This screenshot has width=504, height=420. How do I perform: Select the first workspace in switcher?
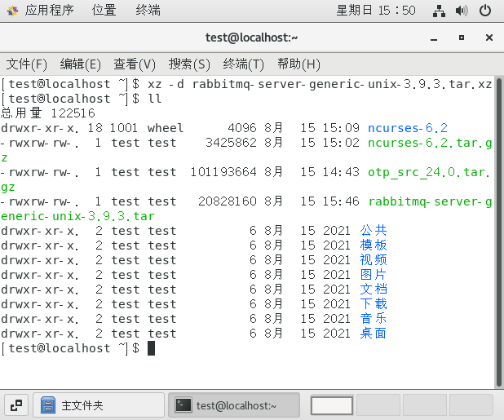pyautogui.click(x=332, y=405)
